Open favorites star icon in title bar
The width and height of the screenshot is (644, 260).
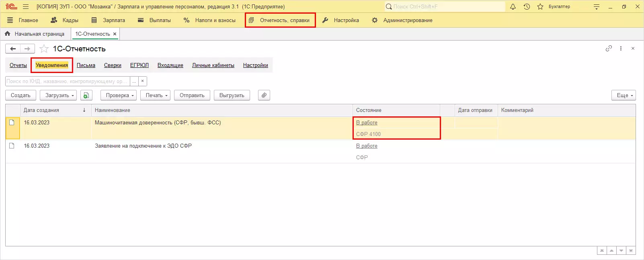pos(540,6)
